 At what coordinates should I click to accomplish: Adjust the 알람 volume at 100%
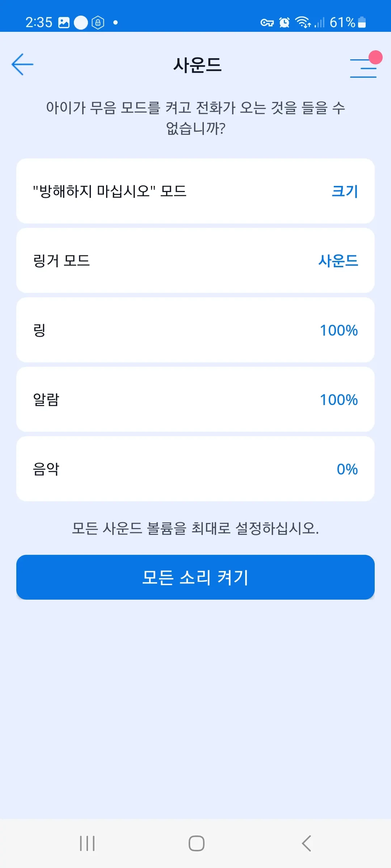coord(195,399)
